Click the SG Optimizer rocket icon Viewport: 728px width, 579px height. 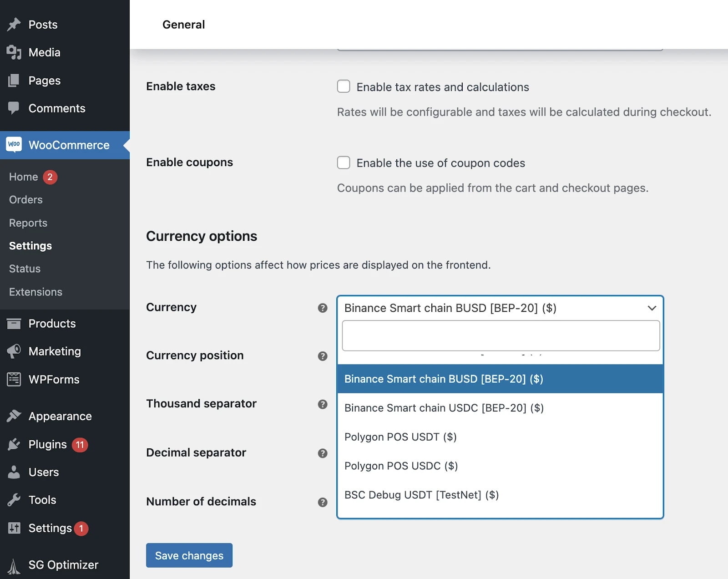14,566
